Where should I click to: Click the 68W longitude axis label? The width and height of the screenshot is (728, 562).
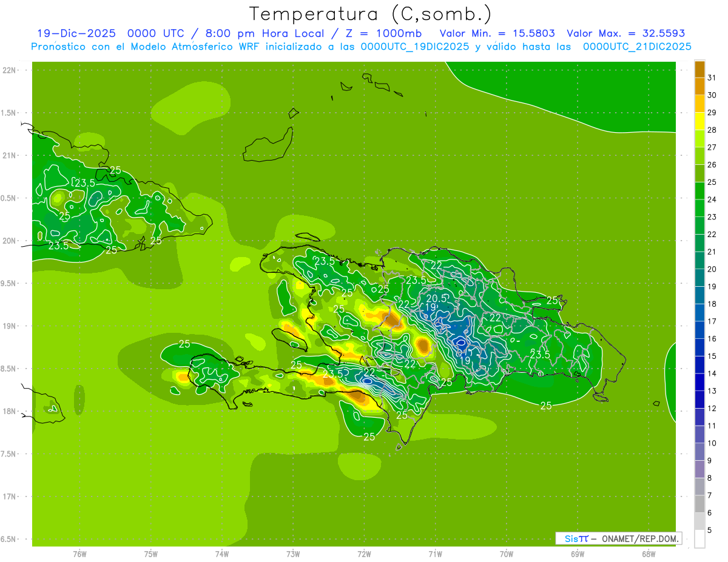point(649,554)
